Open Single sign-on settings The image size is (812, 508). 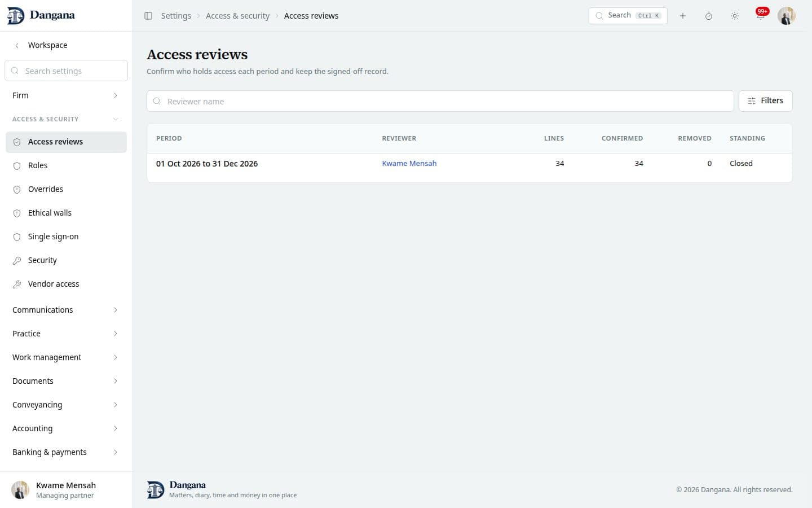(66, 237)
